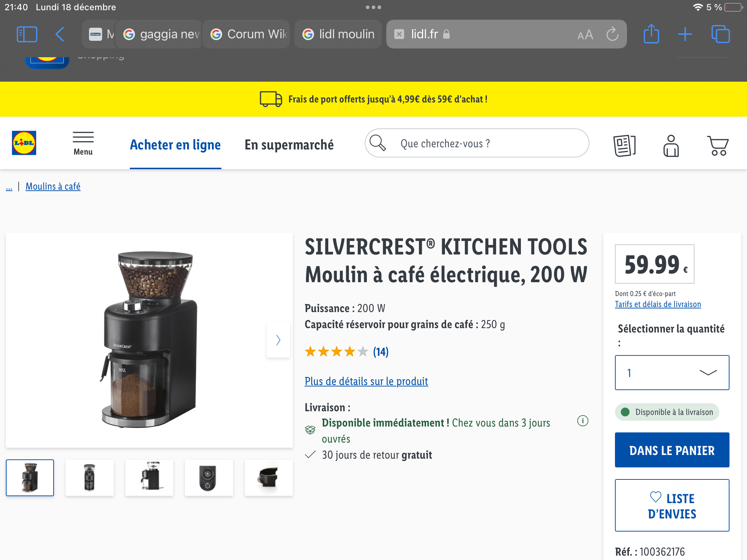Add product with DANS LE PANIER button
The width and height of the screenshot is (747, 560).
(x=672, y=450)
